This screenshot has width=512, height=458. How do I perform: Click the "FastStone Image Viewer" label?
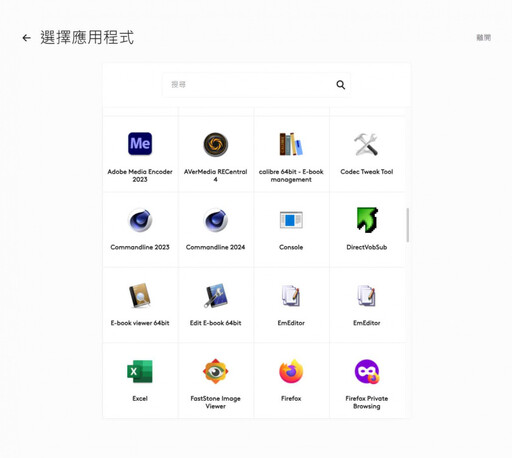pos(216,402)
